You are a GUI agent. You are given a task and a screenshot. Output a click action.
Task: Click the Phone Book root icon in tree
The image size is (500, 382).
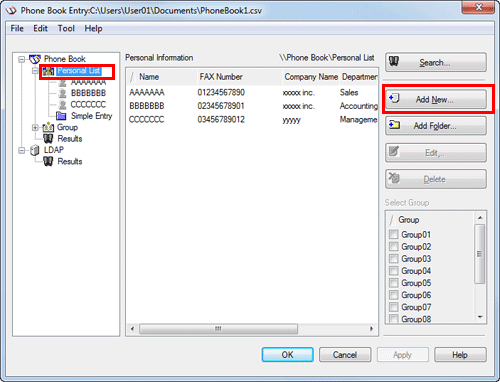pyautogui.click(x=35, y=59)
